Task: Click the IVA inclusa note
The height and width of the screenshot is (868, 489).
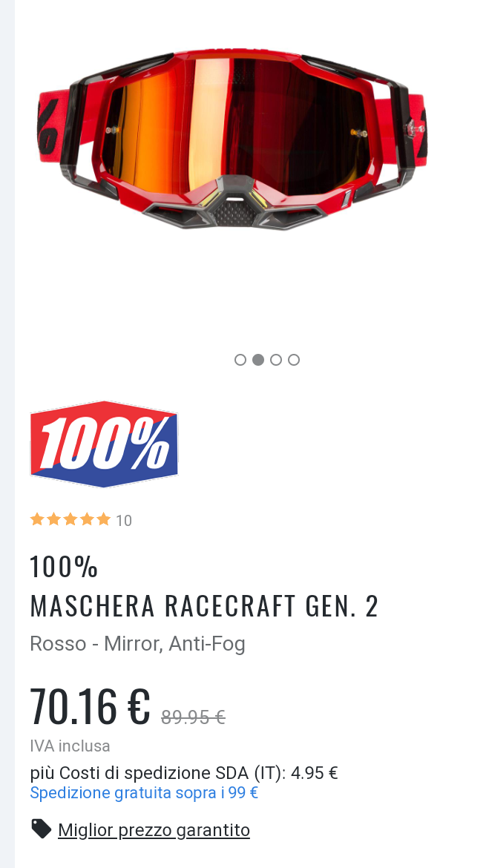Action: coord(70,746)
